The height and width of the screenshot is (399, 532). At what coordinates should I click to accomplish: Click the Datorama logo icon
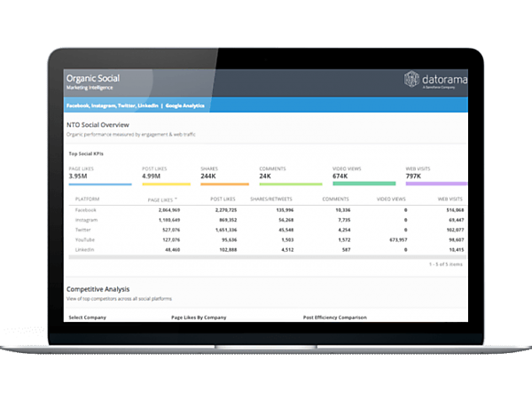[411, 79]
